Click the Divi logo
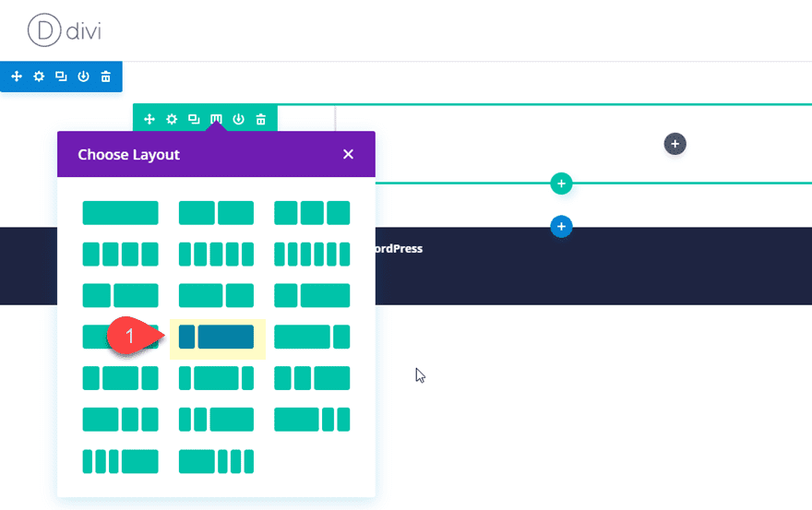Screen dimensions: 812x510 pyautogui.click(x=65, y=31)
